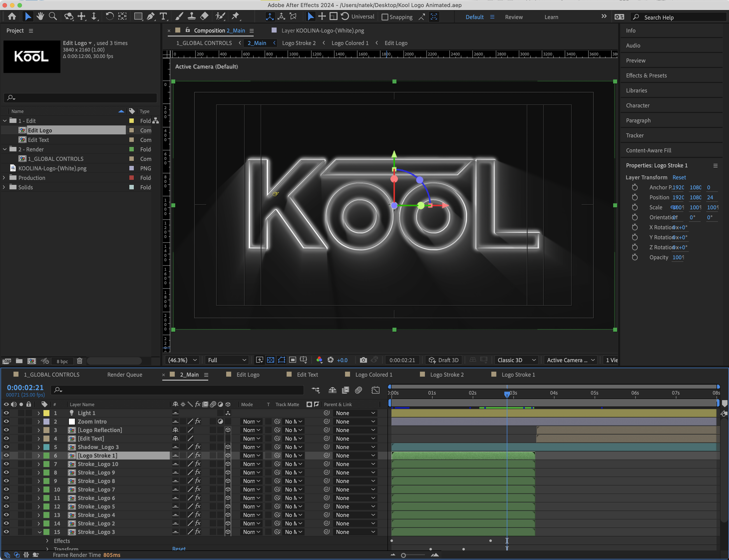
Task: Select the Zoom magnifier tool
Action: tap(53, 16)
